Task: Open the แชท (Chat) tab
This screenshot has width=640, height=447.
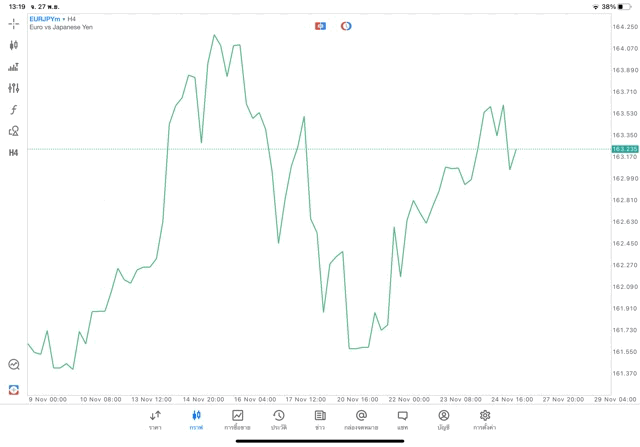Action: tap(402, 420)
